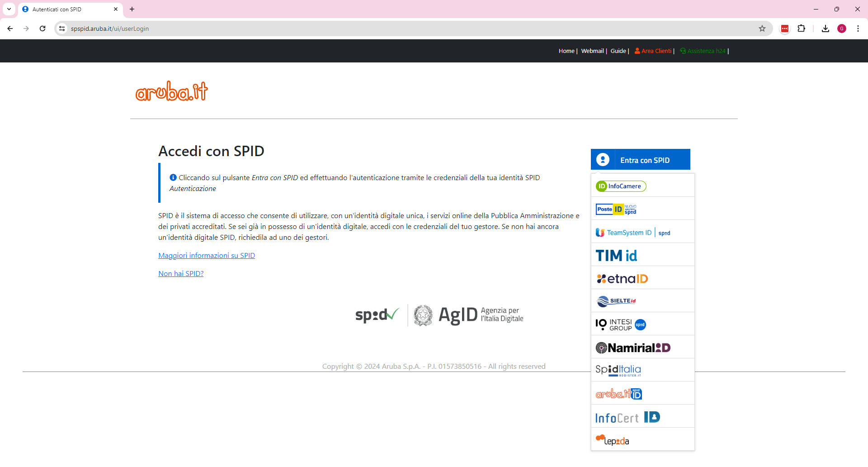Choose the Poste ID provider logo
This screenshot has height=467, width=868.
point(616,209)
